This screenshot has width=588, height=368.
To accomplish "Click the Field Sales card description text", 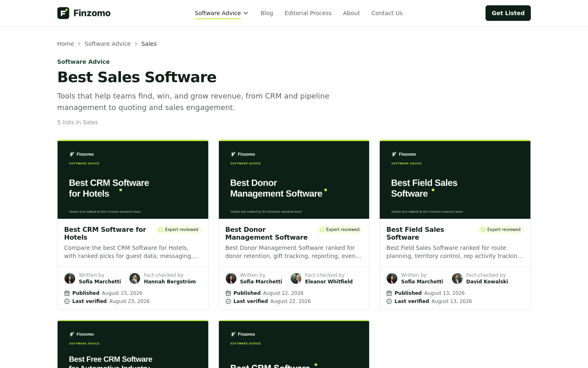I will point(455,252).
